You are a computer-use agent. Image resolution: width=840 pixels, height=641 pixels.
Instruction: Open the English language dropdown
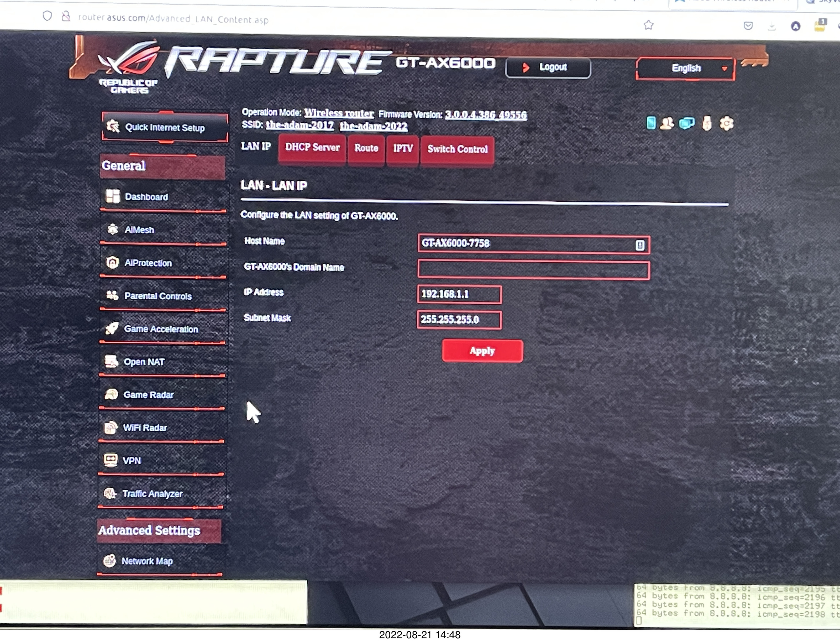686,69
